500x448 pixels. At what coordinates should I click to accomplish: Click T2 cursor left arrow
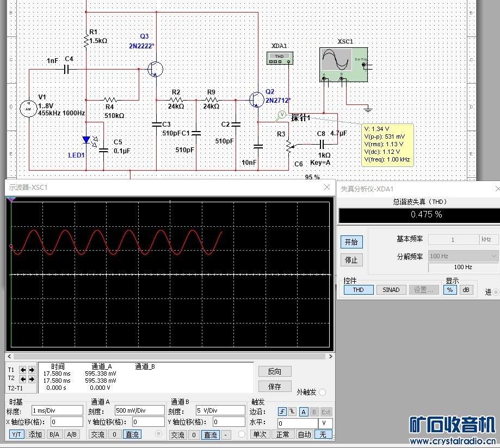pyautogui.click(x=23, y=378)
